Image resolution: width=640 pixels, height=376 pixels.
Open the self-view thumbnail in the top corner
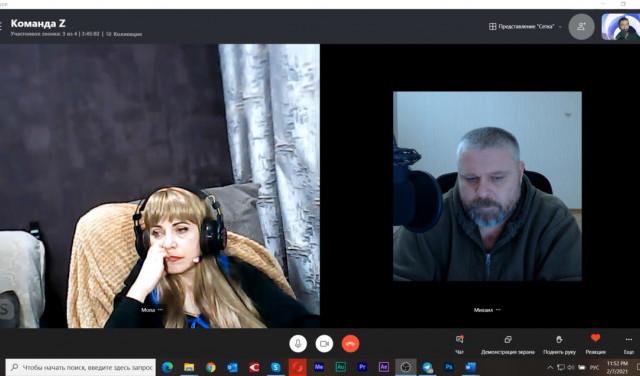click(620, 27)
